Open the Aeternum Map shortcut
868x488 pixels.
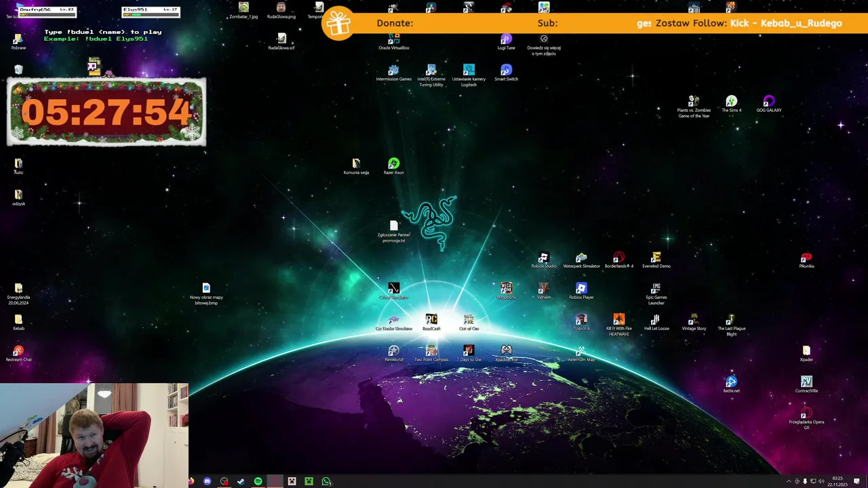(x=581, y=354)
